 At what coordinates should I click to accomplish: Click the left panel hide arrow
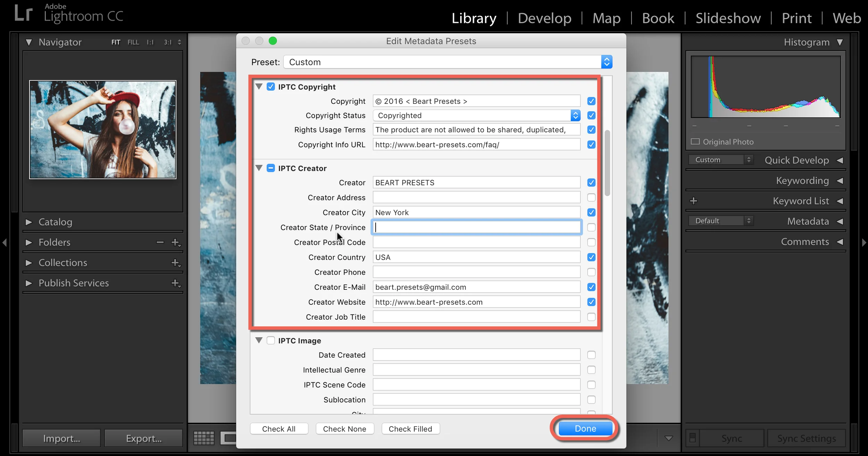tap(5, 242)
